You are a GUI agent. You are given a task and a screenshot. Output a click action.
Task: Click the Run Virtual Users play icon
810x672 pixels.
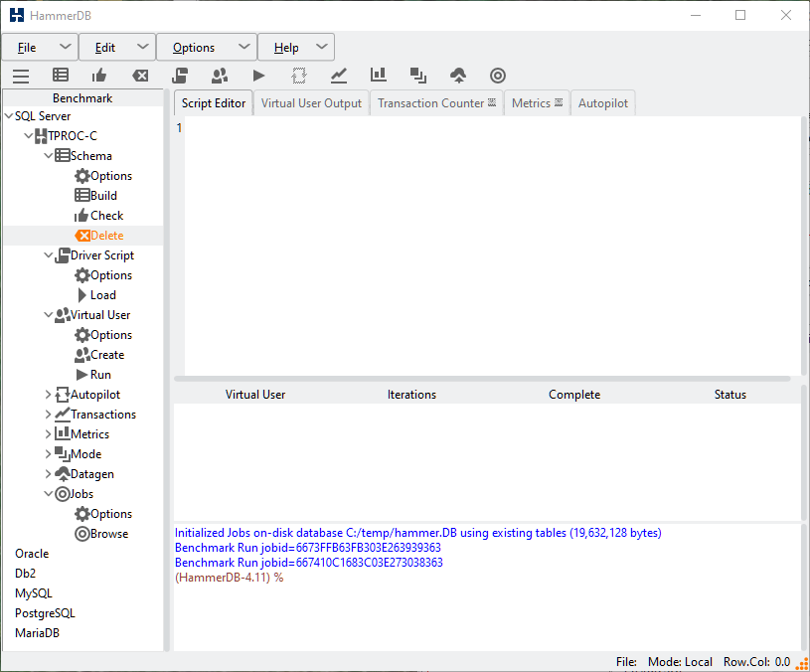point(258,76)
